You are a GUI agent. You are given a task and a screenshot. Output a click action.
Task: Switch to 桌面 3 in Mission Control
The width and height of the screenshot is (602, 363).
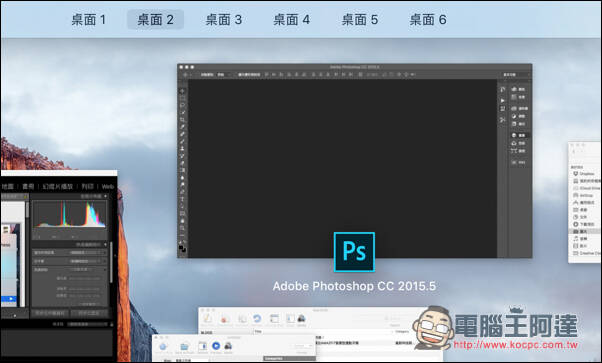pos(223,20)
